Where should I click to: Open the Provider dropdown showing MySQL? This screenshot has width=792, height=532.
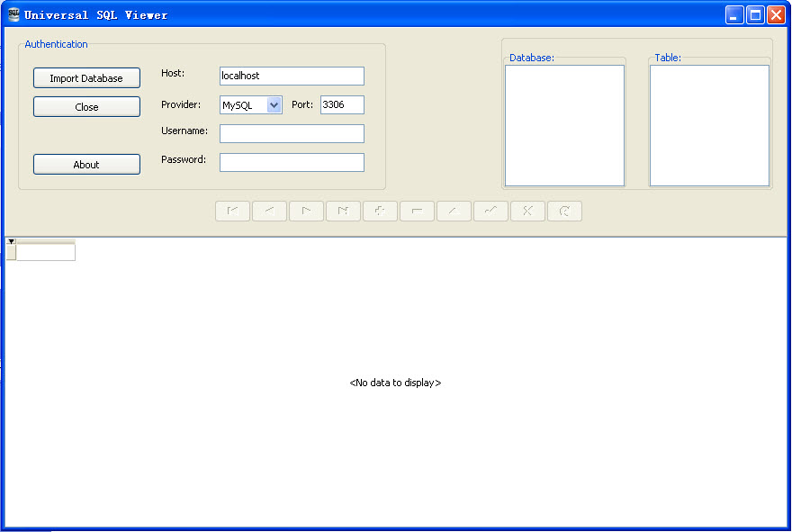(274, 105)
